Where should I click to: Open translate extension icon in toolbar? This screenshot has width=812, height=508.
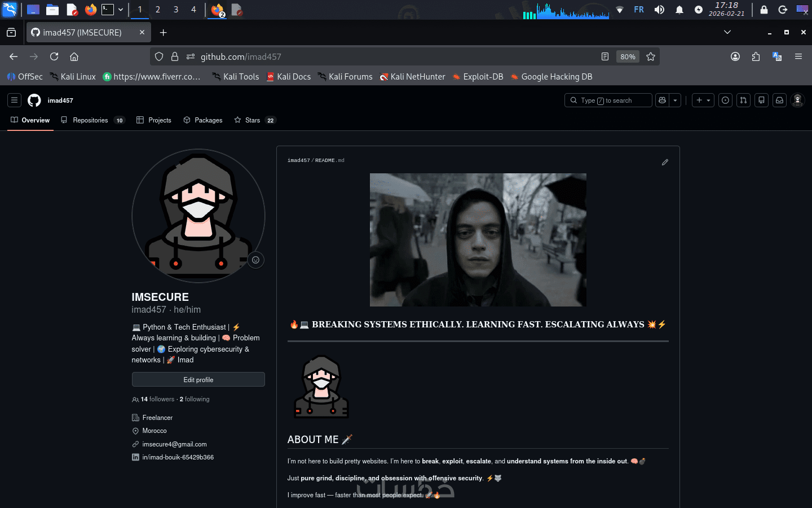(x=777, y=56)
